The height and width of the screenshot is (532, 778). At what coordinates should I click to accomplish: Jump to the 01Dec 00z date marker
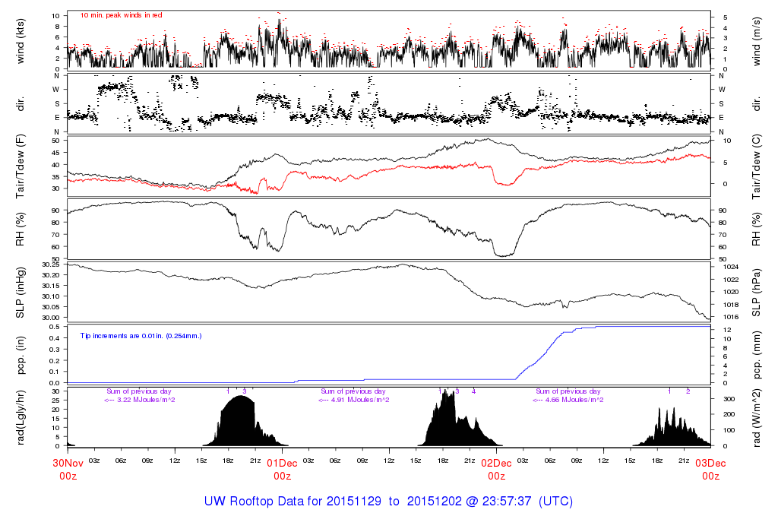click(282, 469)
